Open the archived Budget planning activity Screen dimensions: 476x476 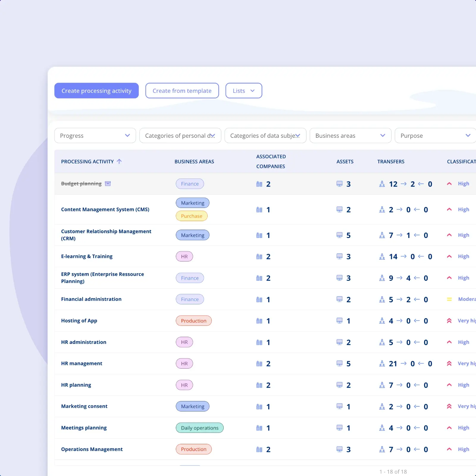(x=81, y=184)
